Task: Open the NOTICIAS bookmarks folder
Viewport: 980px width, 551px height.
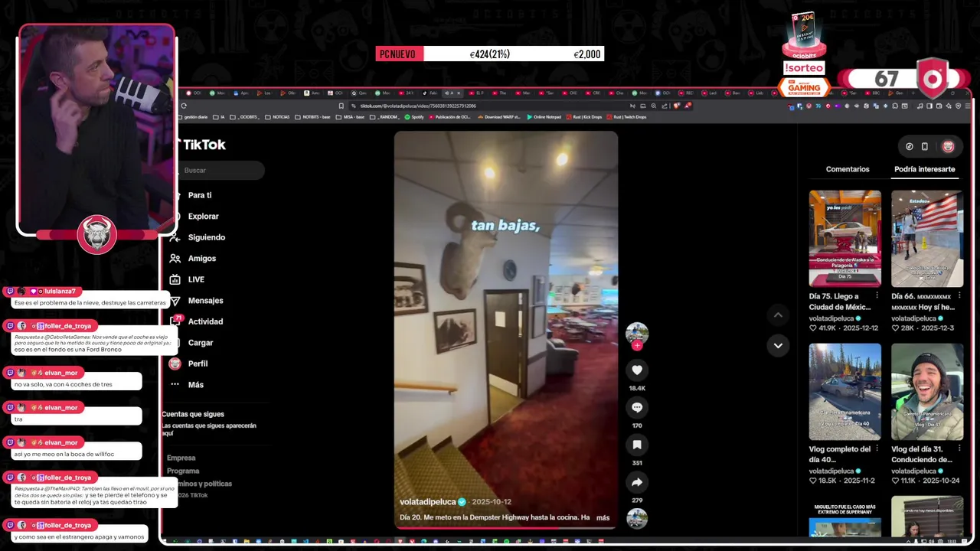Action: click(277, 117)
